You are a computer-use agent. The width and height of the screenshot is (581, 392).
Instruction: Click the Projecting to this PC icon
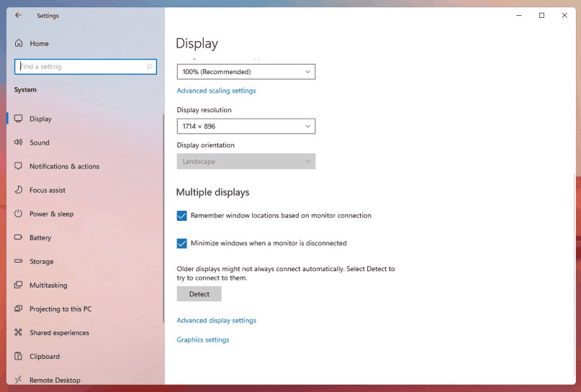18,309
